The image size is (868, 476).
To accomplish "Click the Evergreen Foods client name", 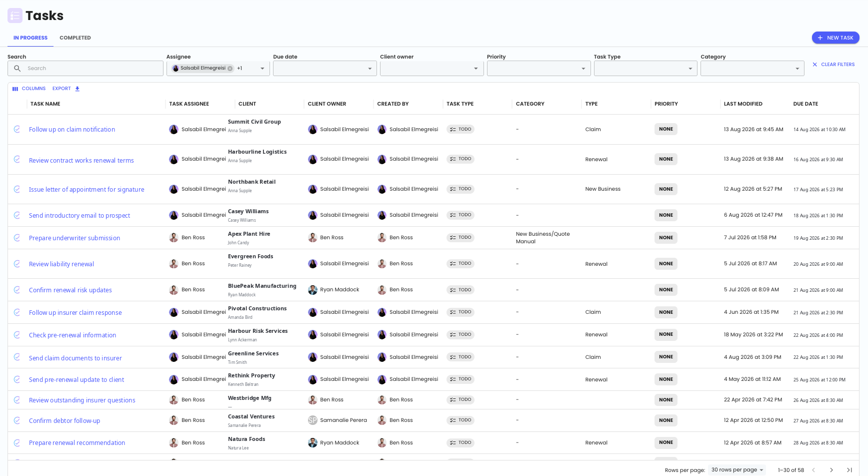I will [250, 257].
